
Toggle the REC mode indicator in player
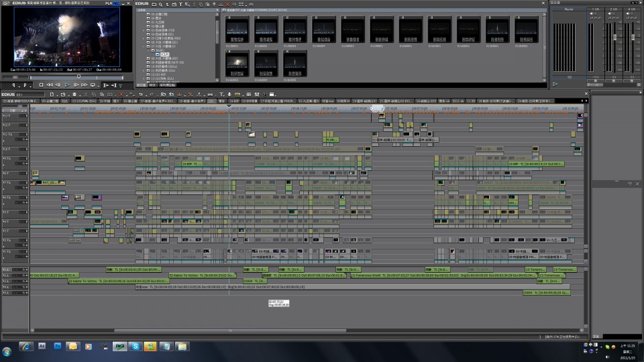point(116,3)
